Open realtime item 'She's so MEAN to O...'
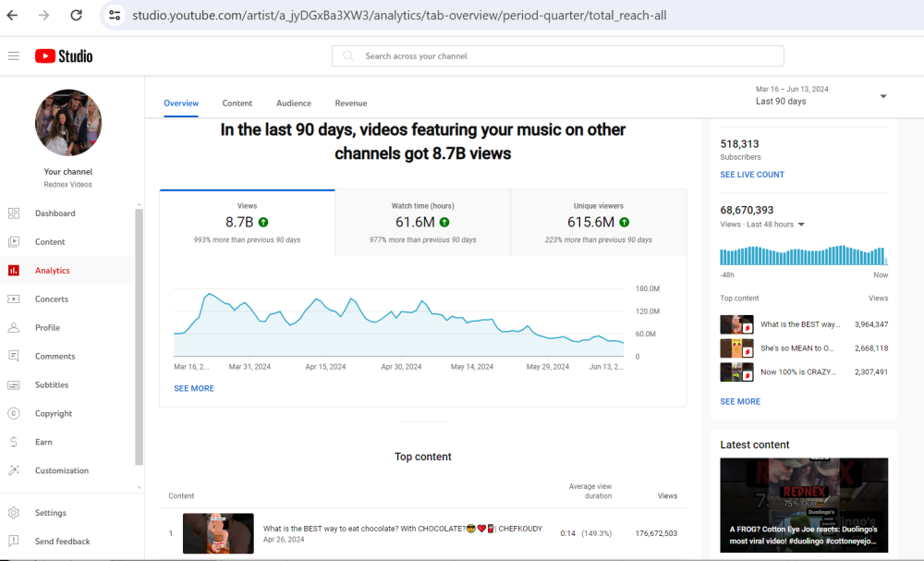The image size is (924, 561). click(796, 348)
